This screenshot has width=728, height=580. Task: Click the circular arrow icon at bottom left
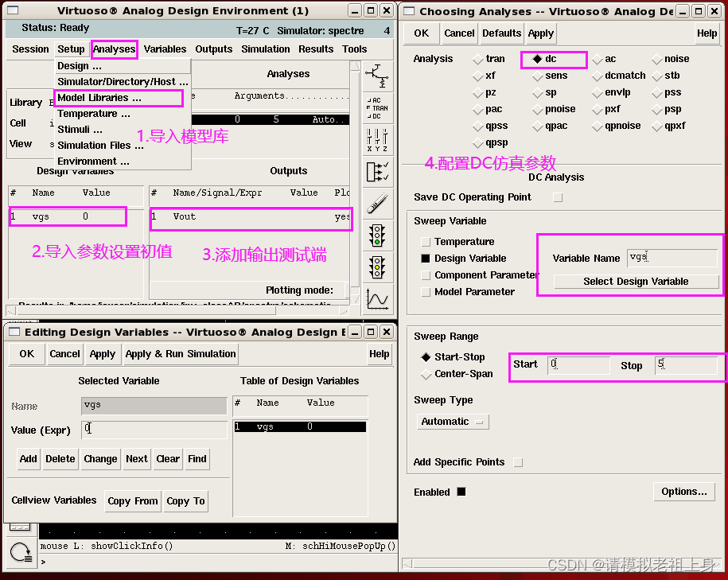pos(21,553)
